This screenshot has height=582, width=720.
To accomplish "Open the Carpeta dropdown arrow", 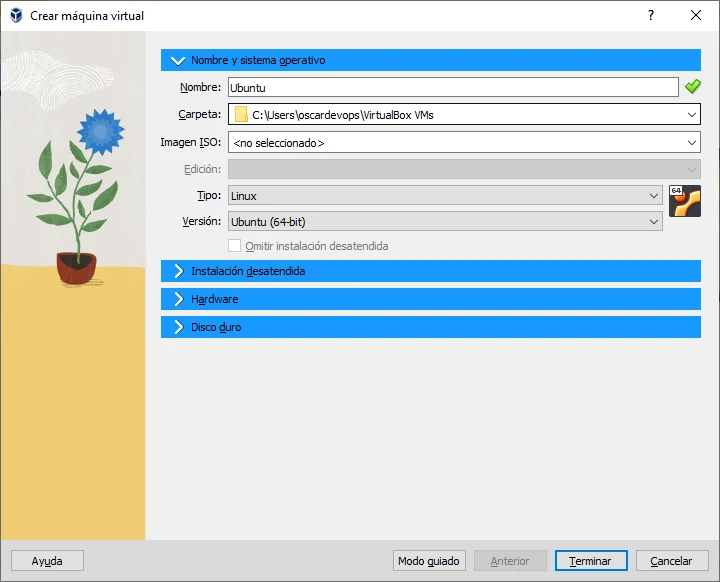I will pyautogui.click(x=692, y=114).
